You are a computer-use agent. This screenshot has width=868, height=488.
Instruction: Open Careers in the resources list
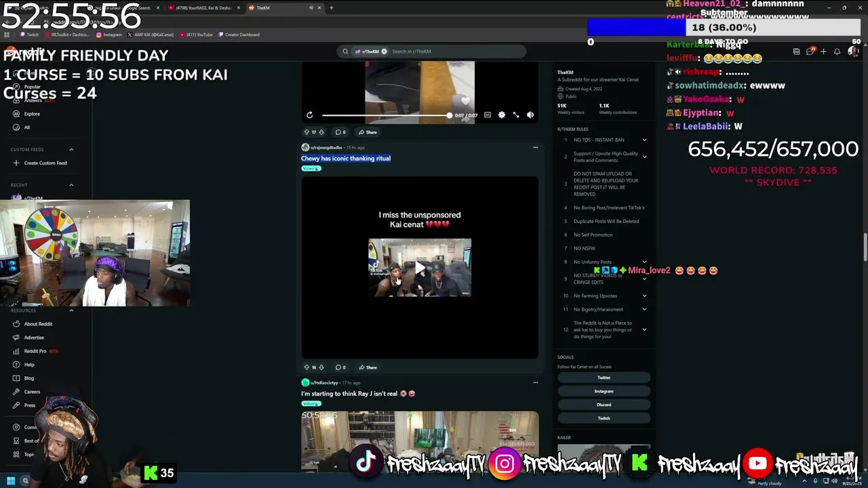pos(28,392)
